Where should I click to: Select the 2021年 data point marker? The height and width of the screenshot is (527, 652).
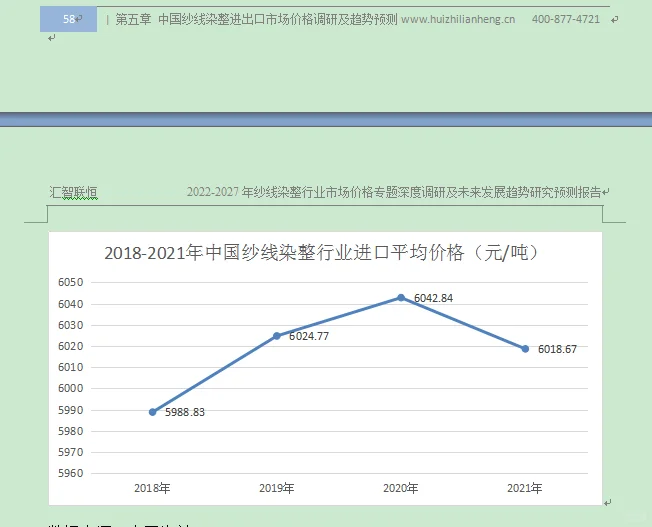(x=525, y=349)
